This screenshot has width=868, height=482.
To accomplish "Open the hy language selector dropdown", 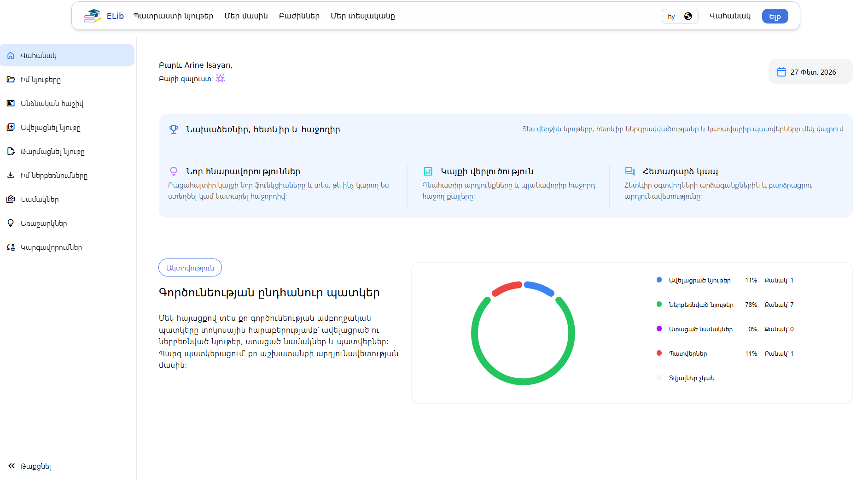I will coord(680,16).
